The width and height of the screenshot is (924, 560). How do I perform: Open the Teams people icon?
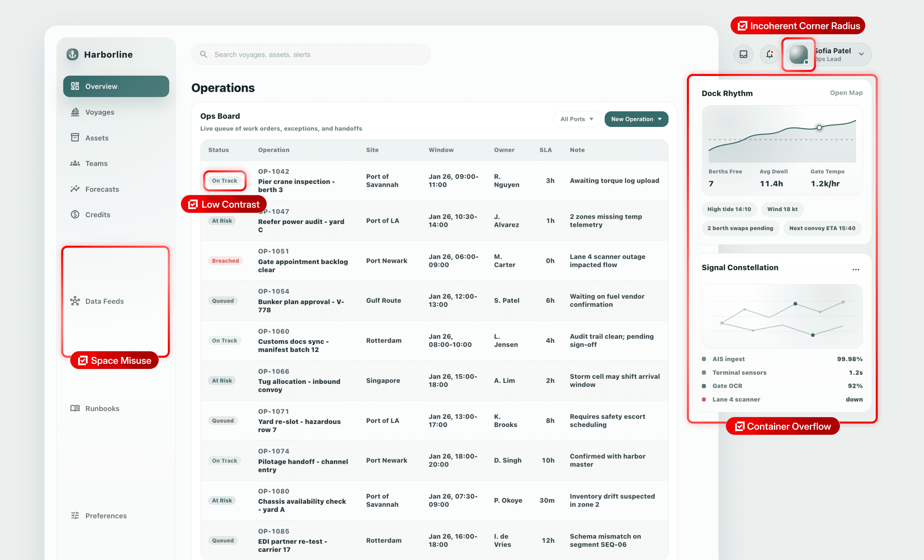tap(75, 163)
